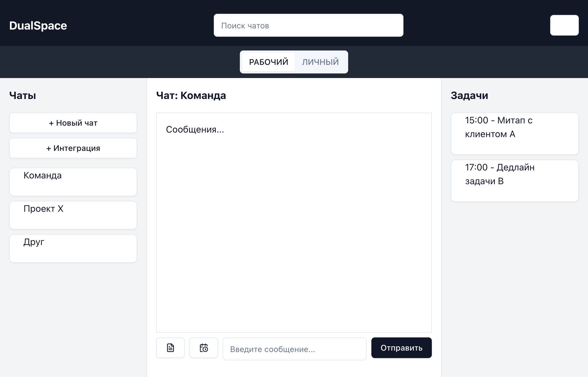Click the blank white button in header
Viewport: 588px width, 377px height.
(x=564, y=25)
